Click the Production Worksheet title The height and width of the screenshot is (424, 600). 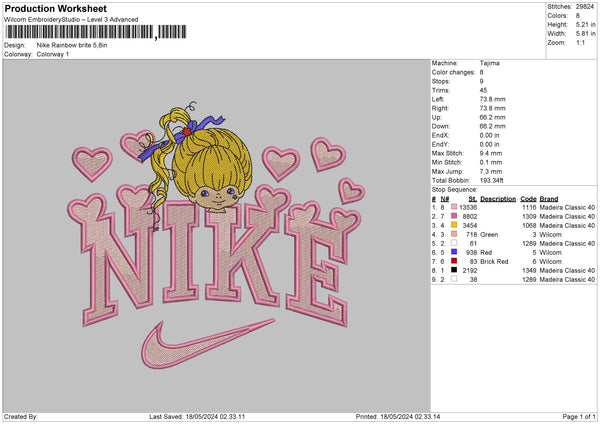click(x=55, y=8)
